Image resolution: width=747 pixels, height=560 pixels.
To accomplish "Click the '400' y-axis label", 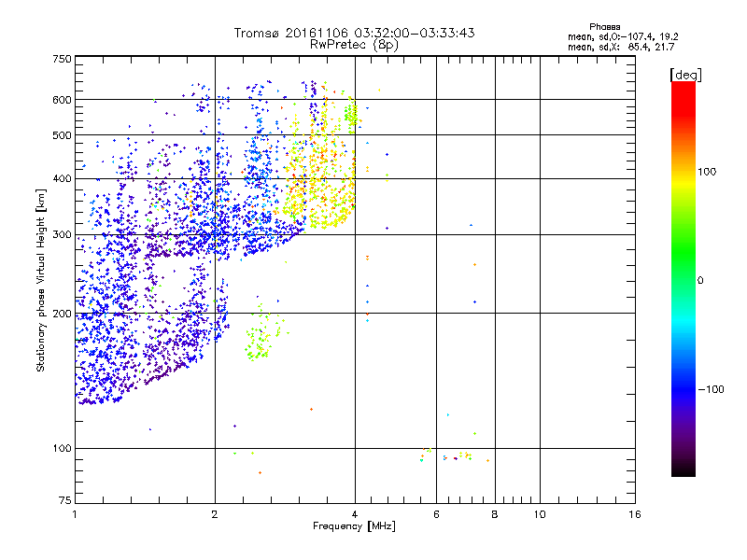I will tap(62, 178).
